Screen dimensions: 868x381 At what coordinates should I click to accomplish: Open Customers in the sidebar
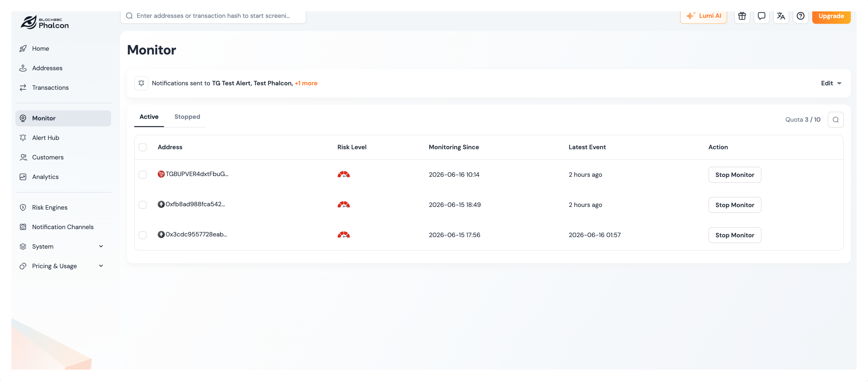point(63,157)
